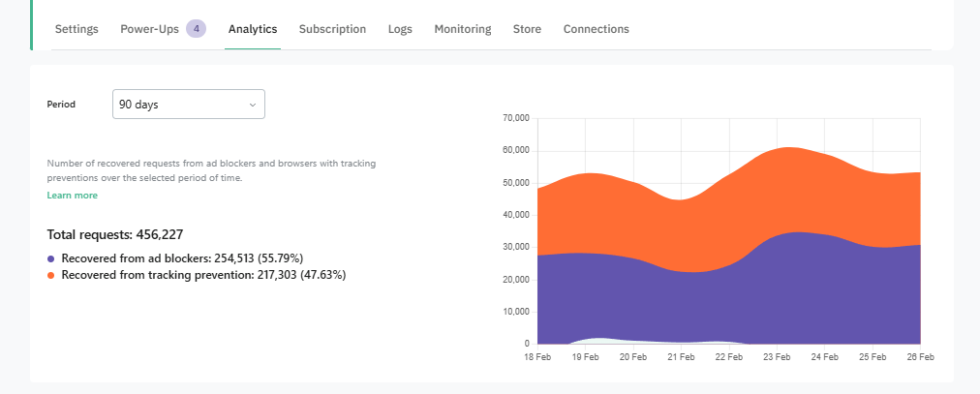Go to the Subscription tab
Viewport: 980px width, 394px height.
tap(332, 29)
